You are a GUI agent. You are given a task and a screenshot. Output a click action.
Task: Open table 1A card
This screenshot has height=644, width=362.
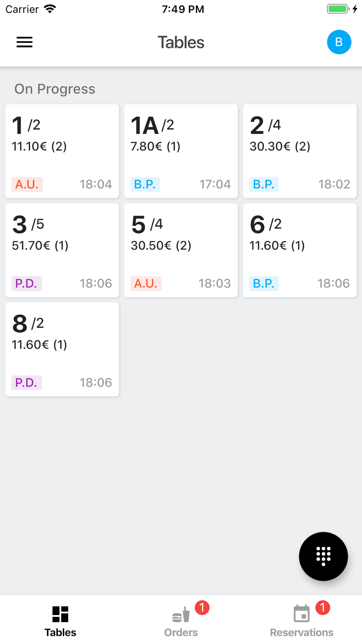[x=181, y=151]
